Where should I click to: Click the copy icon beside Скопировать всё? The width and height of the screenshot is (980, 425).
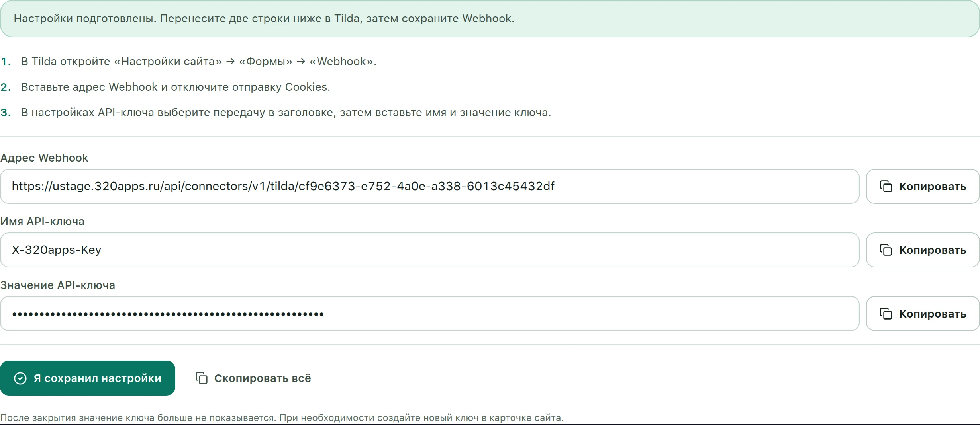click(202, 378)
